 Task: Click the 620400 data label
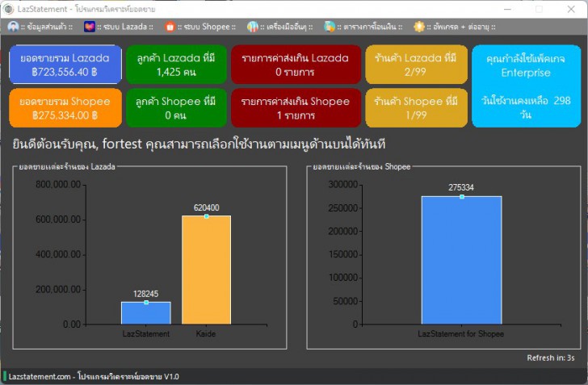coord(206,207)
